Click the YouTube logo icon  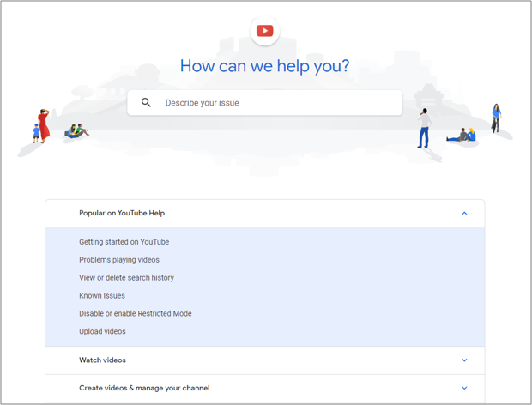coord(264,31)
